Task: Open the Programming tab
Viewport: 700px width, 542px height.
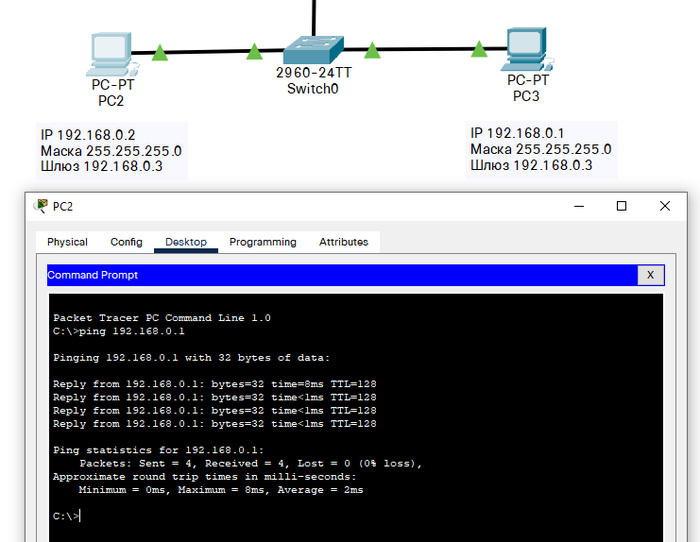Action: [x=262, y=242]
